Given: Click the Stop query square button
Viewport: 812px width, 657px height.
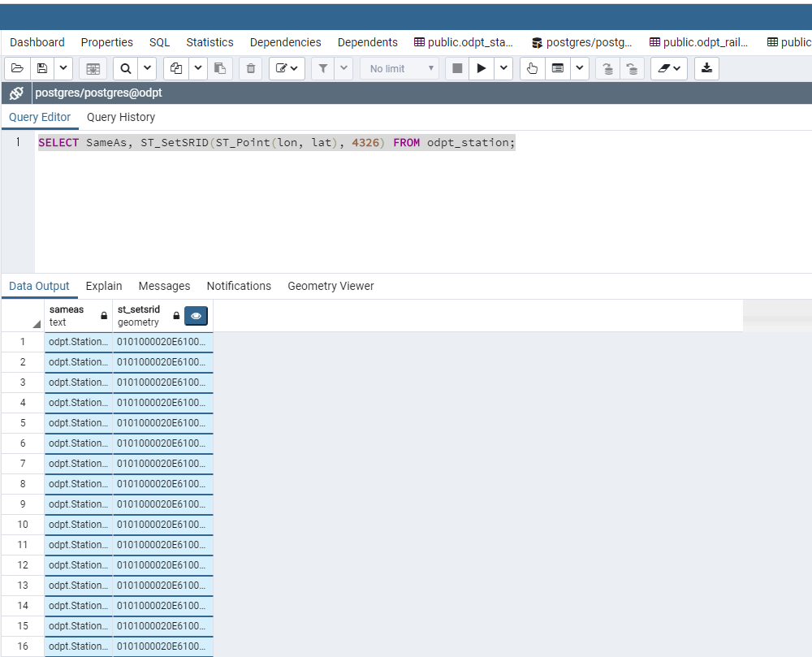Looking at the screenshot, I should coord(457,68).
